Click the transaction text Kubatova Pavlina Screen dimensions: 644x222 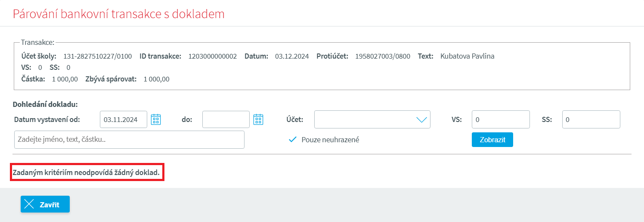click(x=467, y=56)
